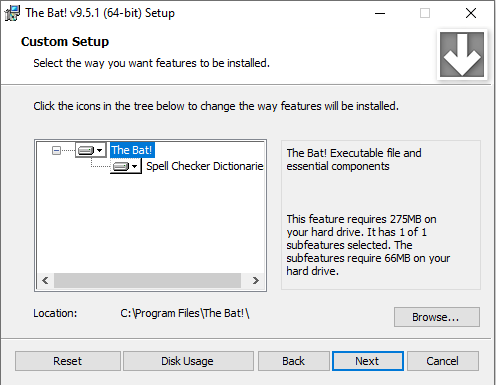Click the feature tree right scroll arrow

[x=256, y=280]
